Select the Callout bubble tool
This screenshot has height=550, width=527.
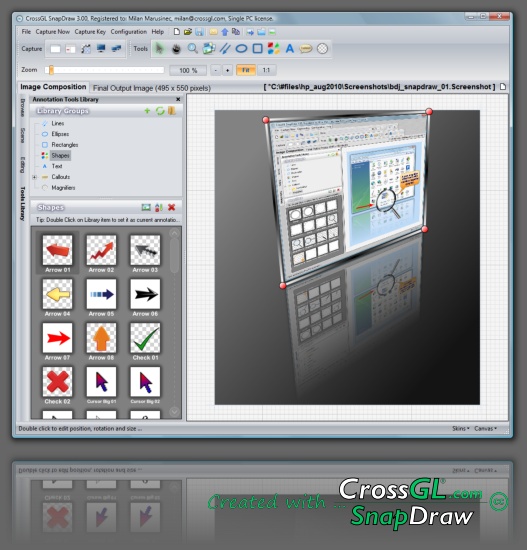(x=306, y=48)
